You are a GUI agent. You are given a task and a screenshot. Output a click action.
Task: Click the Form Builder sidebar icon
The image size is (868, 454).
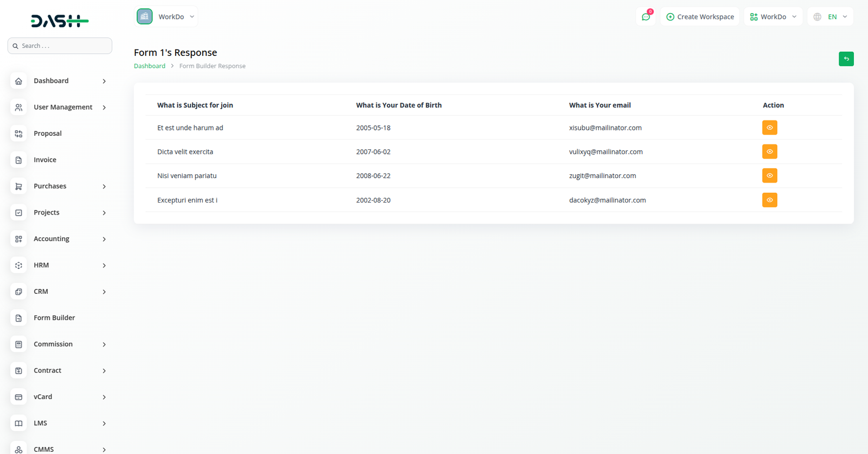18,318
